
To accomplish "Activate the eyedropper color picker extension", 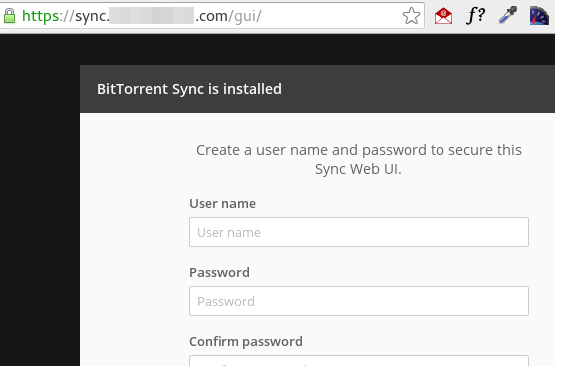I will point(507,15).
